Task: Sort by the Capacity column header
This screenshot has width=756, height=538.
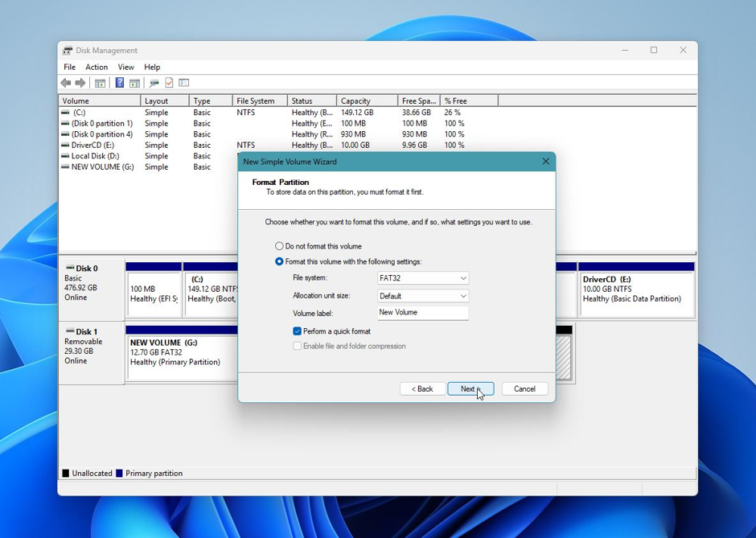Action: [368, 101]
